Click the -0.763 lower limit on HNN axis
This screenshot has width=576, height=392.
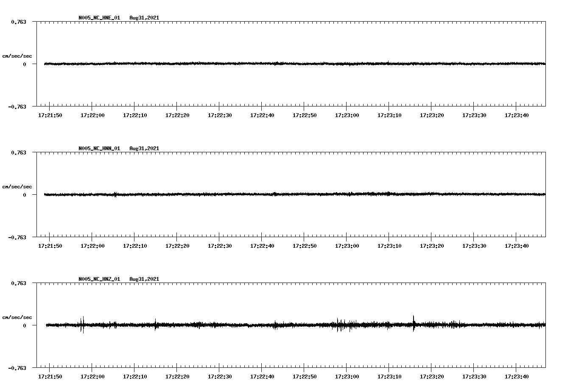pyautogui.click(x=17, y=237)
